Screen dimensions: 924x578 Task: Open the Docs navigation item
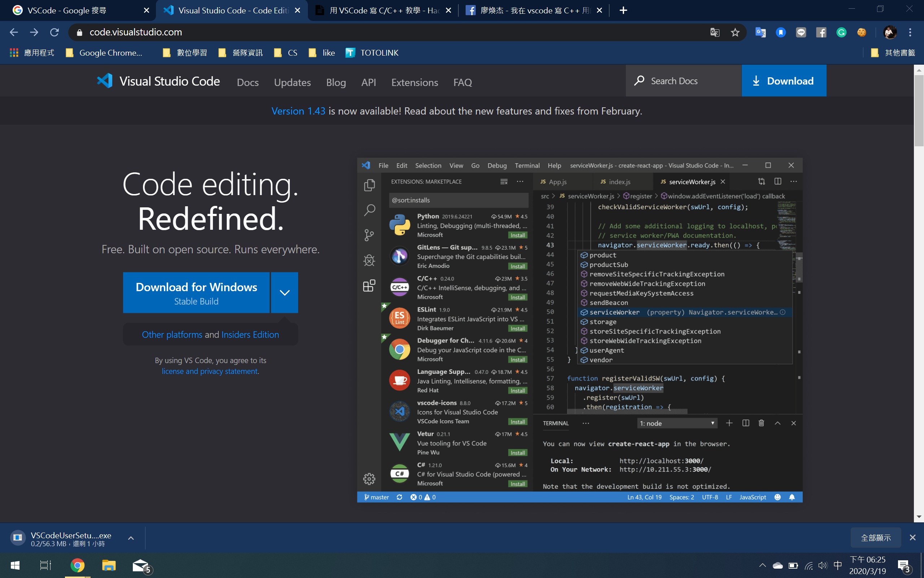248,82
